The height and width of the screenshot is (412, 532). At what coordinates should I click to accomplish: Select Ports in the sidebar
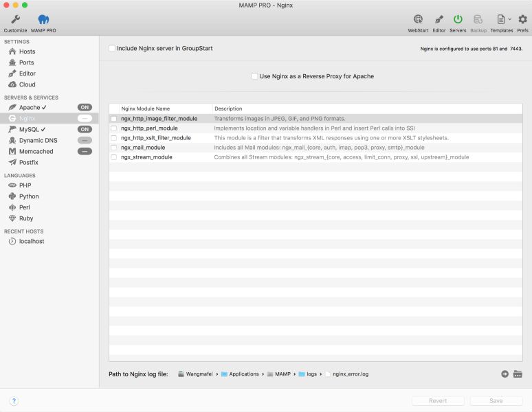coord(27,62)
